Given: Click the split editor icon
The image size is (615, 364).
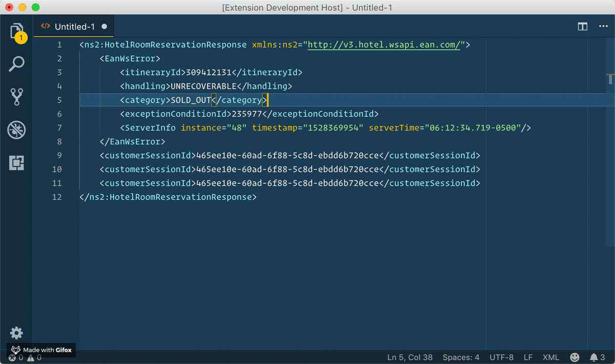Looking at the screenshot, I should pos(583,27).
